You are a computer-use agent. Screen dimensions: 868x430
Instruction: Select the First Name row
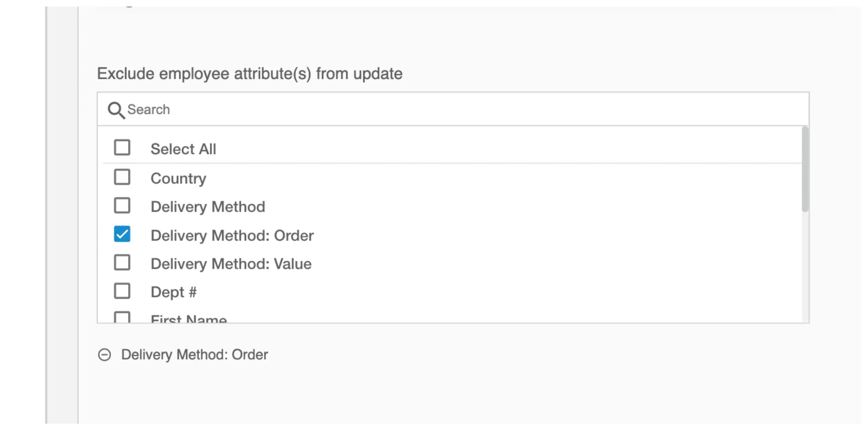[189, 318]
